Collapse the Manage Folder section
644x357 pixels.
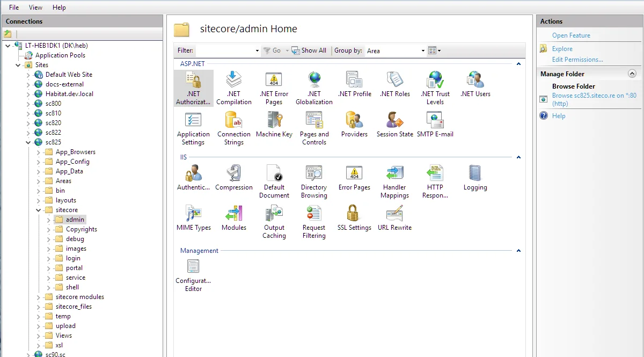(x=632, y=74)
